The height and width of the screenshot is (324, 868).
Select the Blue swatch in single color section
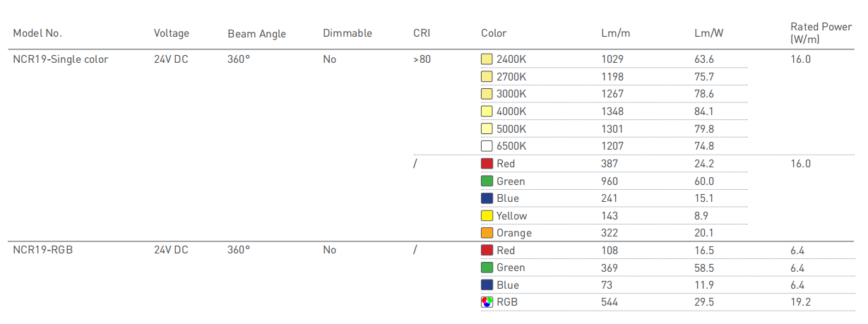[487, 198]
